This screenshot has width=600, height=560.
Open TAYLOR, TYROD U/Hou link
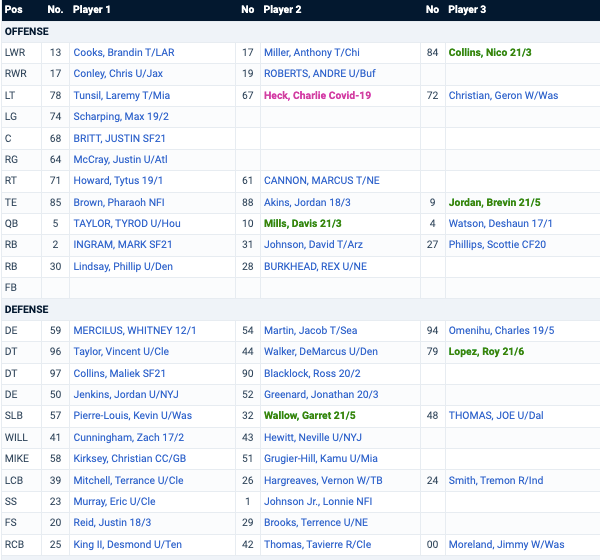127,223
